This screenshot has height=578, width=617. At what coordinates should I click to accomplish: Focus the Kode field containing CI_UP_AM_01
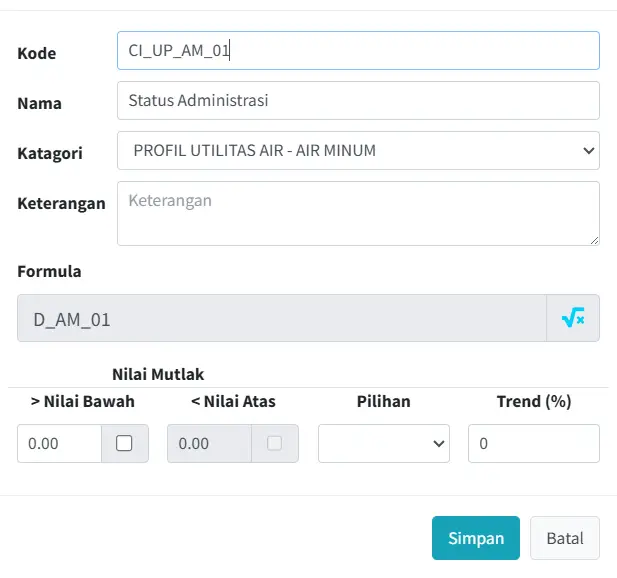(358, 50)
